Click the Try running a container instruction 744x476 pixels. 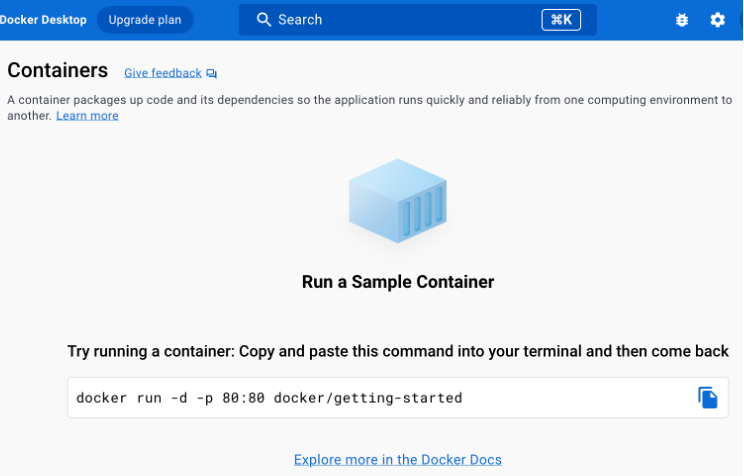(398, 351)
